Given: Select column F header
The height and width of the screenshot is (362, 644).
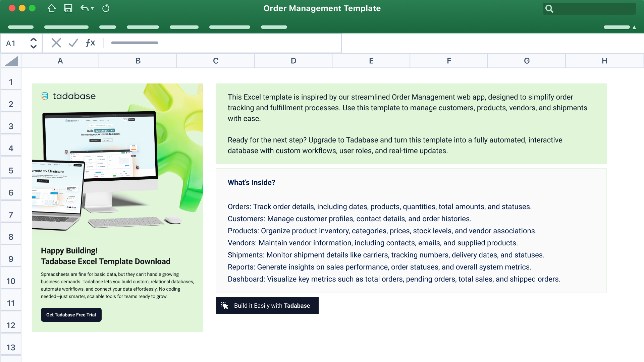Looking at the screenshot, I should click(449, 61).
